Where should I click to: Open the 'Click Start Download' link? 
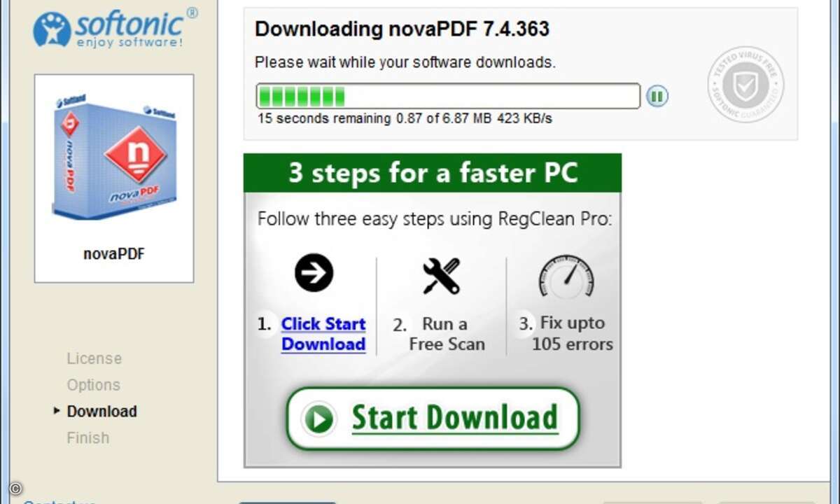(323, 334)
